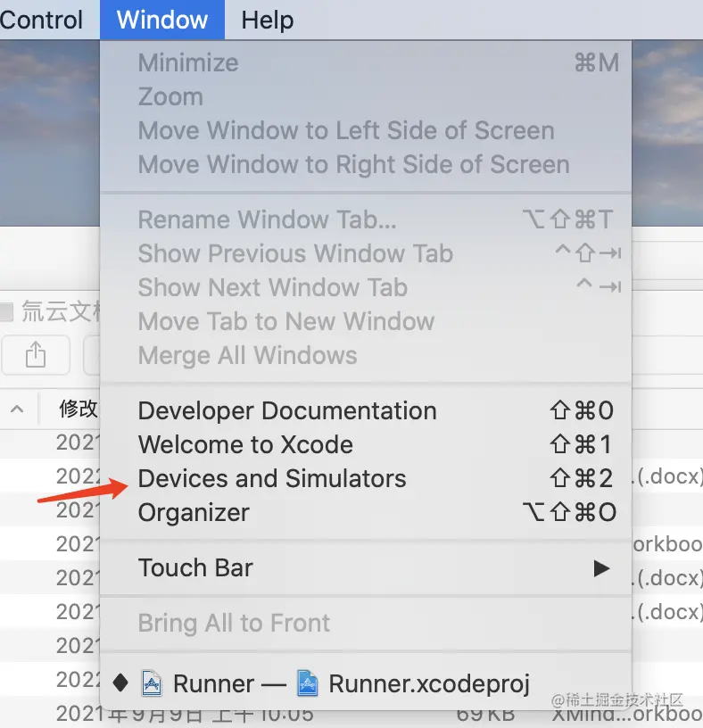The width and height of the screenshot is (703, 728).
Task: Click the sort chevron in column header
Action: click(17, 409)
